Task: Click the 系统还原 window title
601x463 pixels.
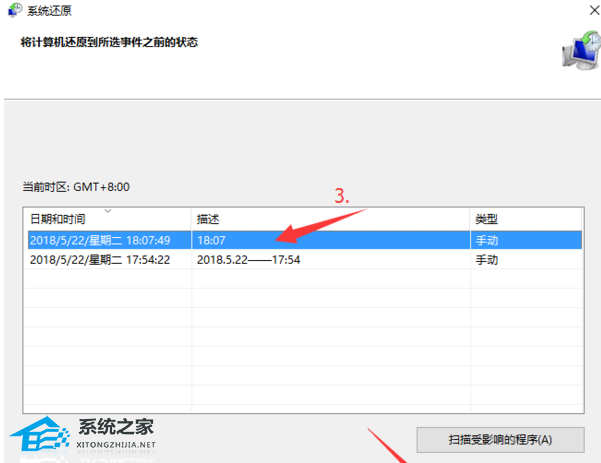Action: pos(49,10)
